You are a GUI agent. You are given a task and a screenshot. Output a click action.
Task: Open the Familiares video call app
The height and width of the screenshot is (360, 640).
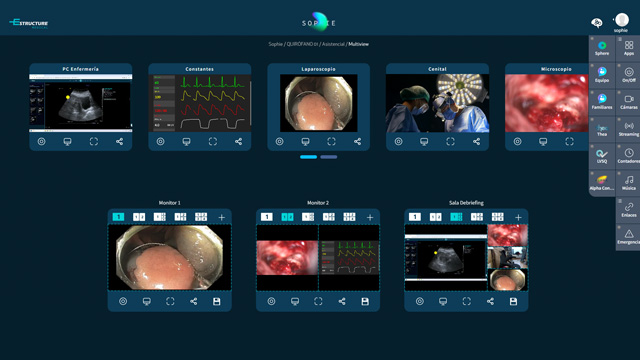[602, 102]
